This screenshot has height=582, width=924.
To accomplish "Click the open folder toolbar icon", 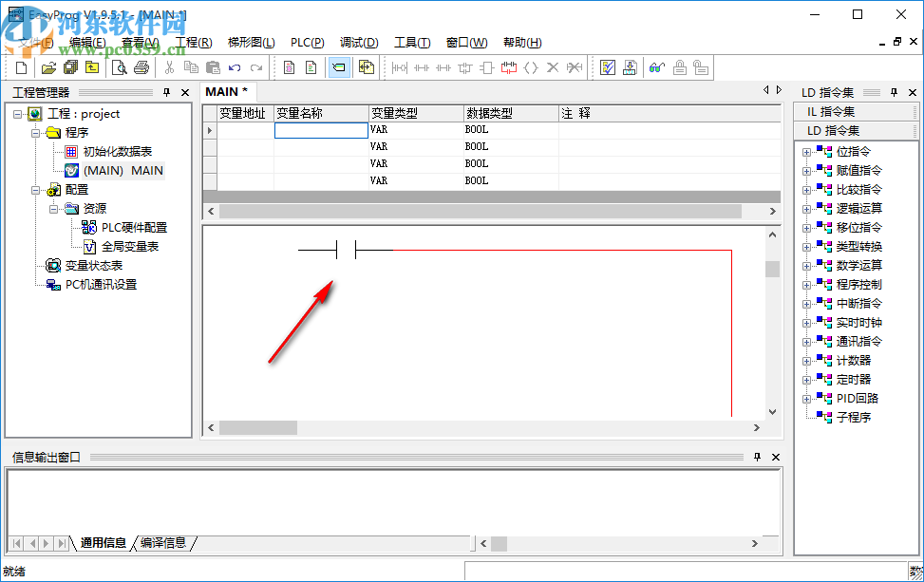I will [x=48, y=67].
